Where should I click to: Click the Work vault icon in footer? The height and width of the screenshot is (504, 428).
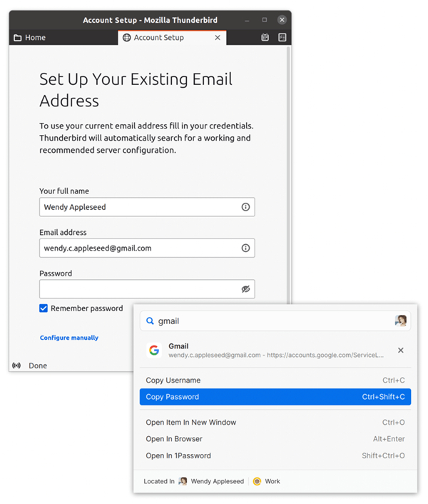(x=257, y=481)
